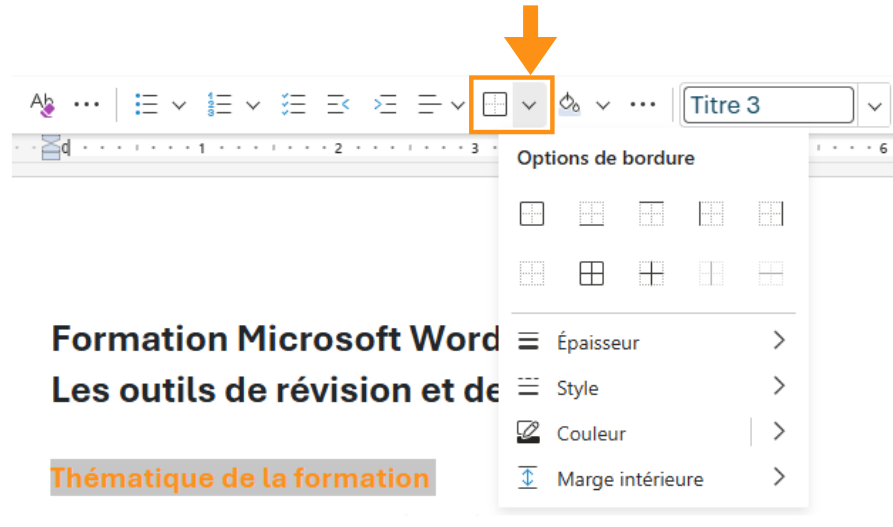The width and height of the screenshot is (893, 527).
Task: Expand the numbered list style dropdown
Action: pyautogui.click(x=253, y=105)
